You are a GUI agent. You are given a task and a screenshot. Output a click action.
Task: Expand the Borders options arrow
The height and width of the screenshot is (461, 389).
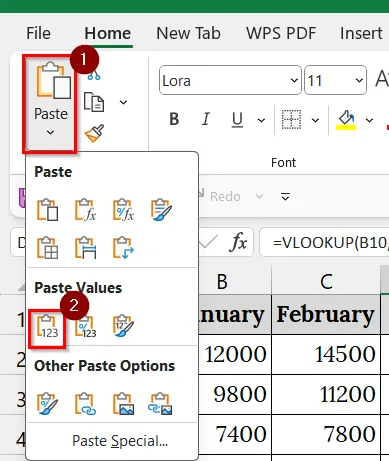click(315, 120)
